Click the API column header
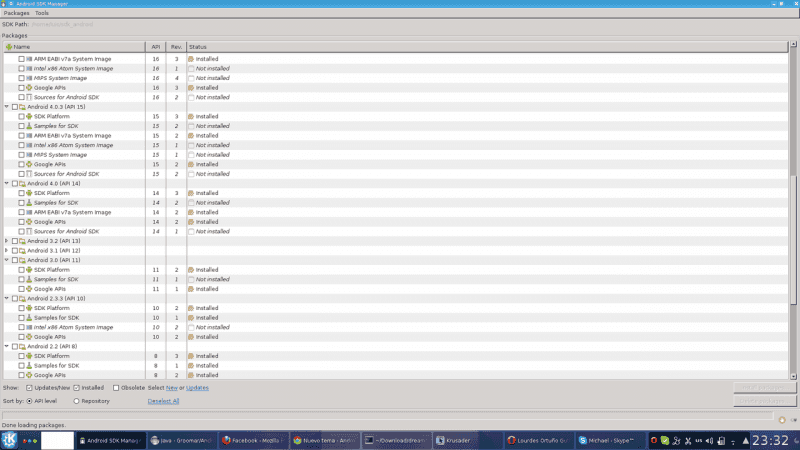The image size is (800, 450). [x=156, y=47]
